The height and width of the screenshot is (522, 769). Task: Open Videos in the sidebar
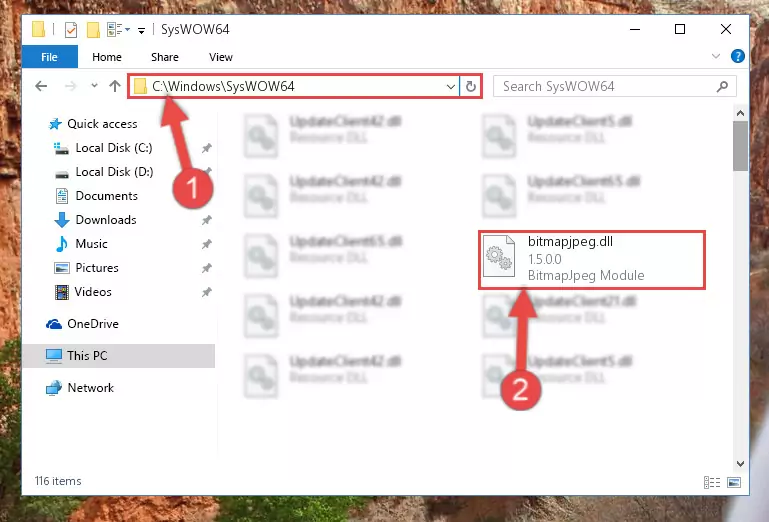coord(93,292)
